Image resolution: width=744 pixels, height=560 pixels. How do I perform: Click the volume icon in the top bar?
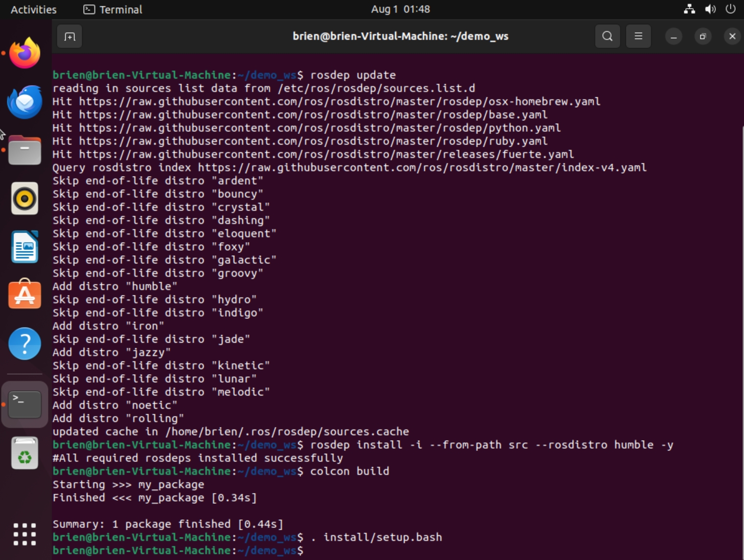(x=711, y=9)
